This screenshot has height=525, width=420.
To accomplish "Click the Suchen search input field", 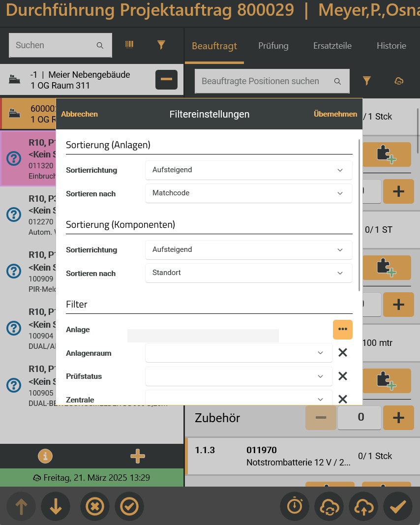I will pos(54,45).
